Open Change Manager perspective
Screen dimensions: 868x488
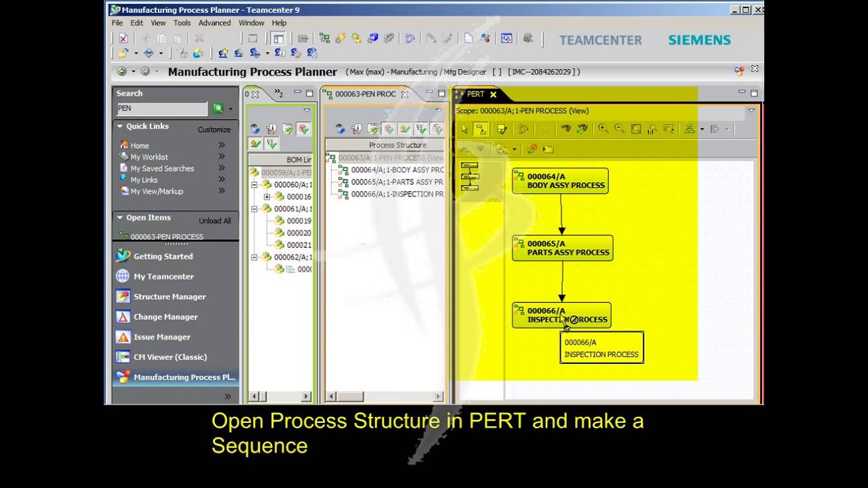[x=165, y=317]
